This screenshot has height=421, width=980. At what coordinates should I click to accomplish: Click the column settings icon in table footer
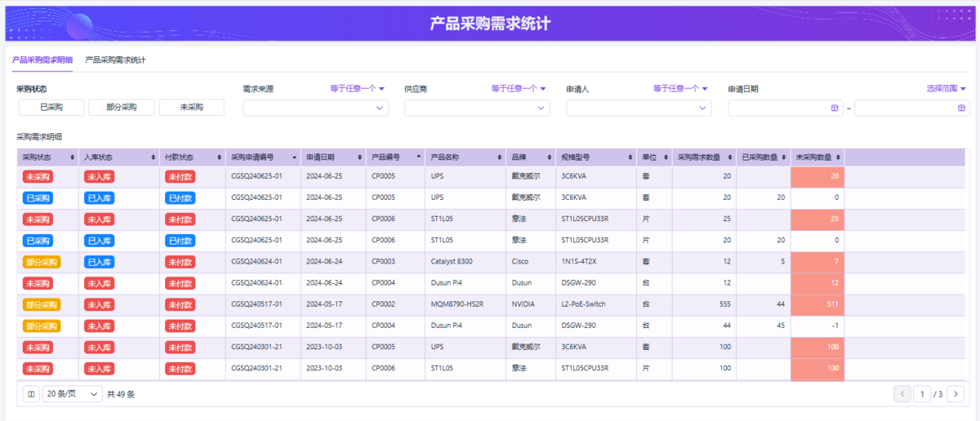pos(31,394)
